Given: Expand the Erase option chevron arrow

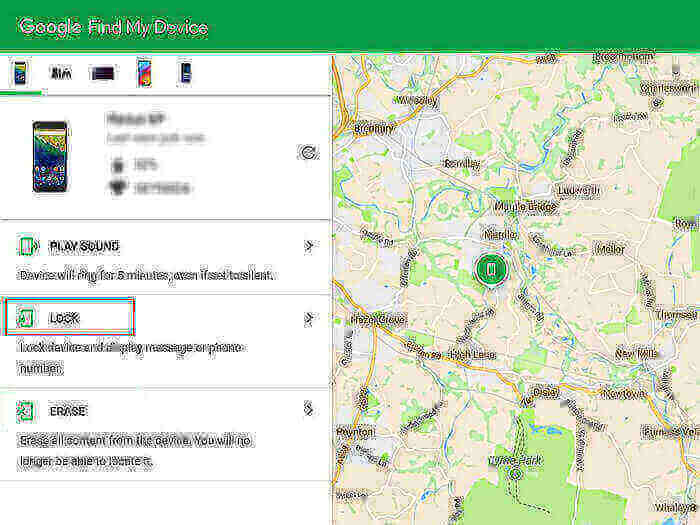Looking at the screenshot, I should click(309, 411).
